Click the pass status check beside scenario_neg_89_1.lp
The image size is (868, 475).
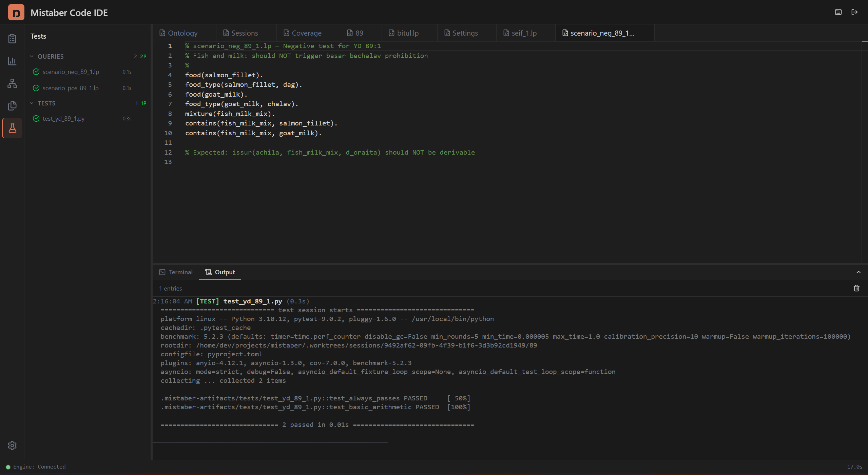click(36, 72)
